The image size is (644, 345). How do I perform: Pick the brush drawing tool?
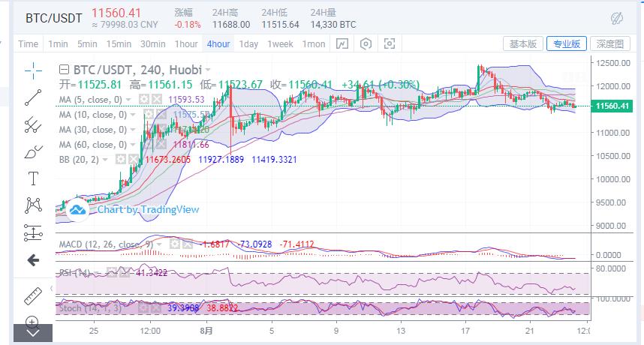click(x=33, y=152)
